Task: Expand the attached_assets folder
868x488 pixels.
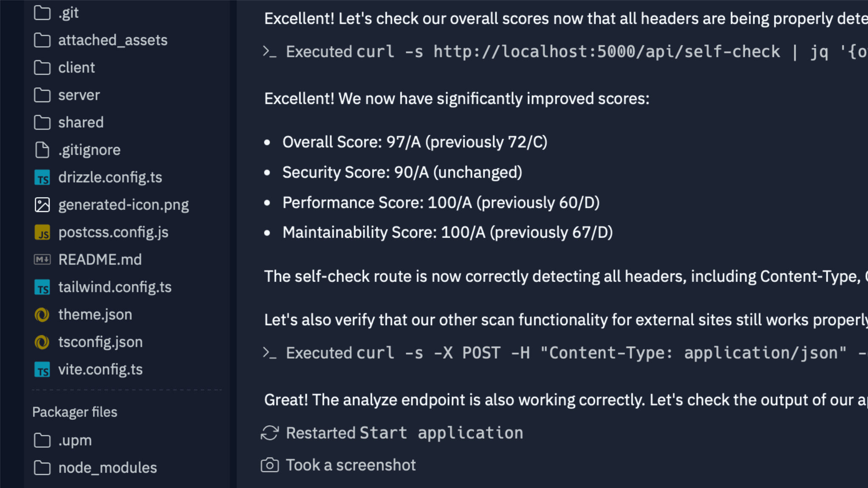Action: tap(112, 40)
